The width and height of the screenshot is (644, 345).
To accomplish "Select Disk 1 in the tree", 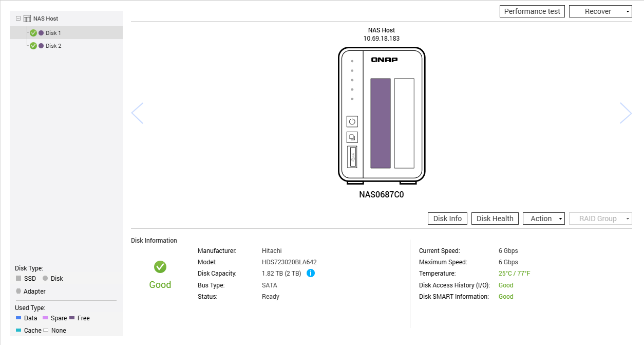I will (x=53, y=33).
